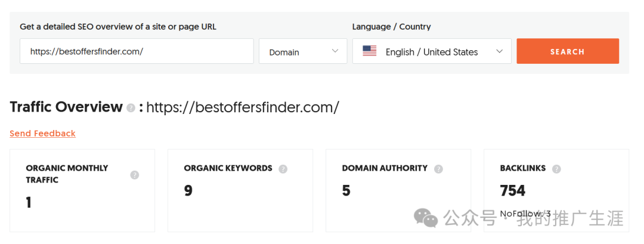The height and width of the screenshot is (244, 644).
Task: Select the Domain Authority card value 5
Action: [346, 191]
